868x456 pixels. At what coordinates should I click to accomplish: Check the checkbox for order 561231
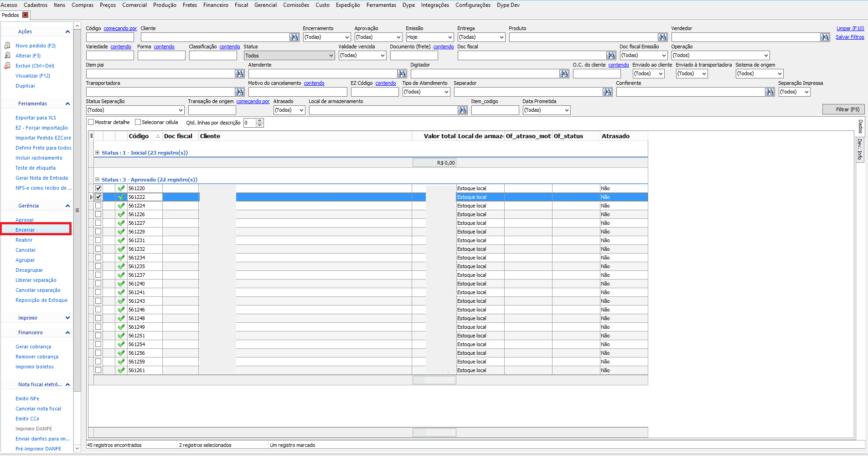click(98, 240)
